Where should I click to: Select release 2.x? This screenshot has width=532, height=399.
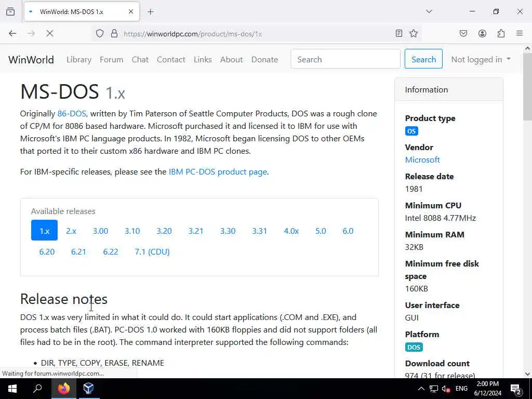(71, 231)
